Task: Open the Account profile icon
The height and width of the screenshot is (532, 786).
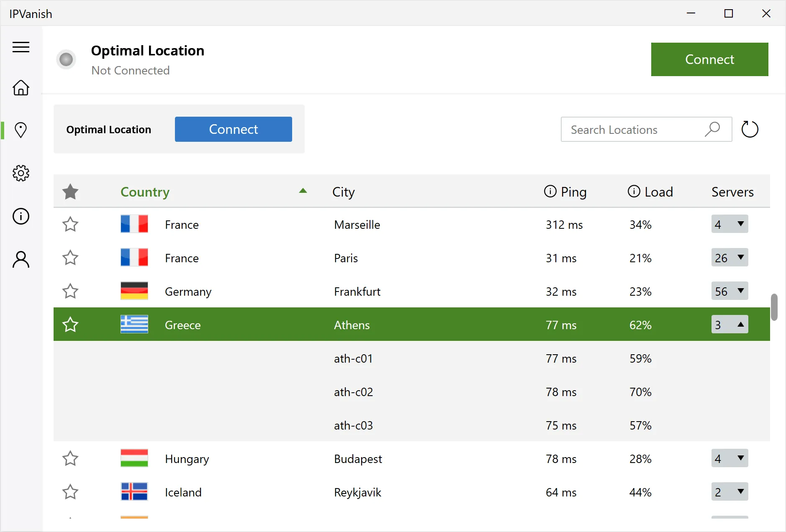Action: 21,259
